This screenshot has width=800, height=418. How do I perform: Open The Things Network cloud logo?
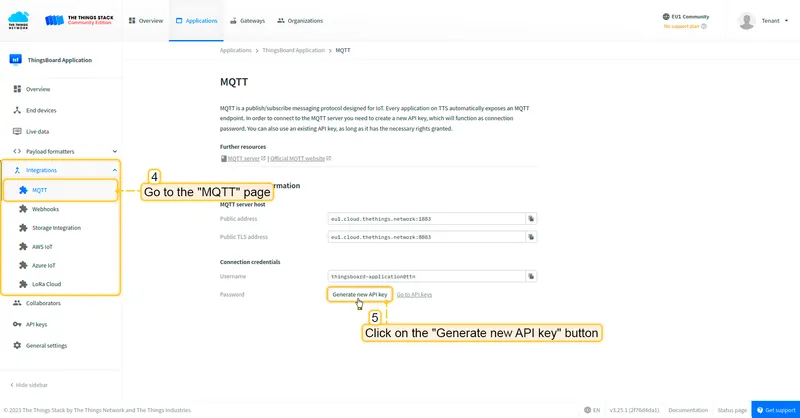[x=18, y=20]
